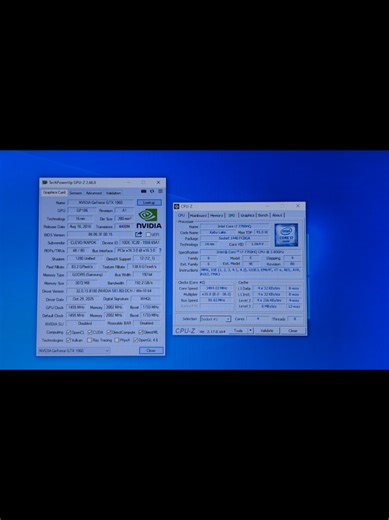
Task: Click the GPU name field NVIDIA GeForce GTX 1060
Action: point(101,202)
